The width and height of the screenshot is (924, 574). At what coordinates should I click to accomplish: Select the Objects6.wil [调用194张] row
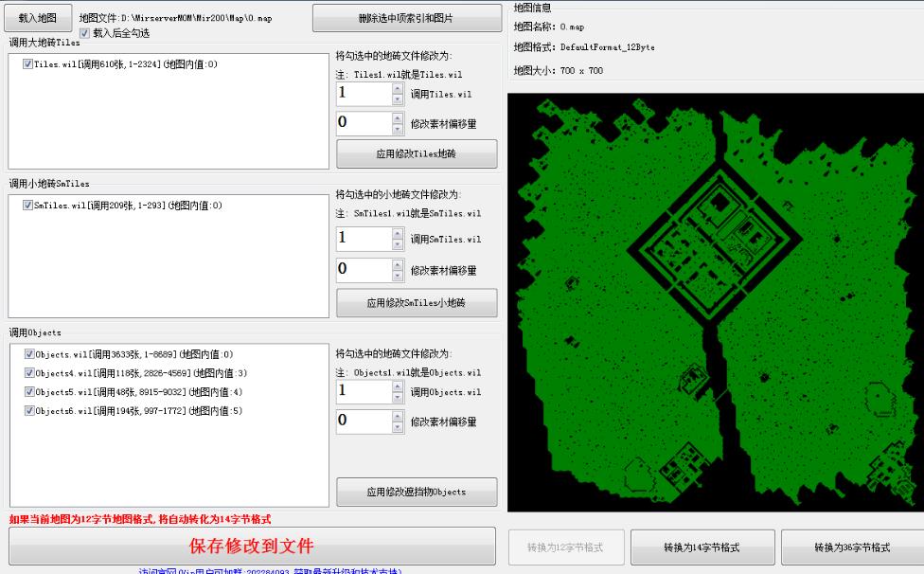tap(139, 411)
